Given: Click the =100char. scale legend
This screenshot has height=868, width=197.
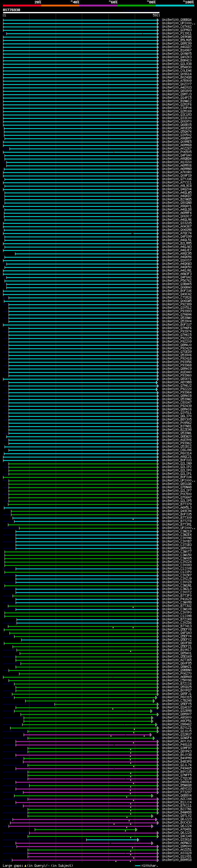Looking at the screenshot, I should [x=146, y=866].
